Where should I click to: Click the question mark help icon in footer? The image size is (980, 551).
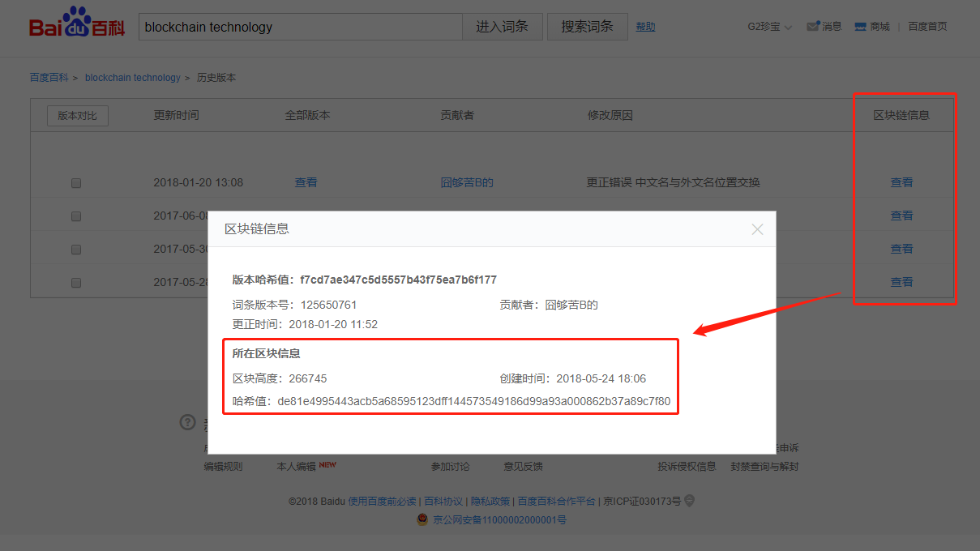[x=187, y=422]
